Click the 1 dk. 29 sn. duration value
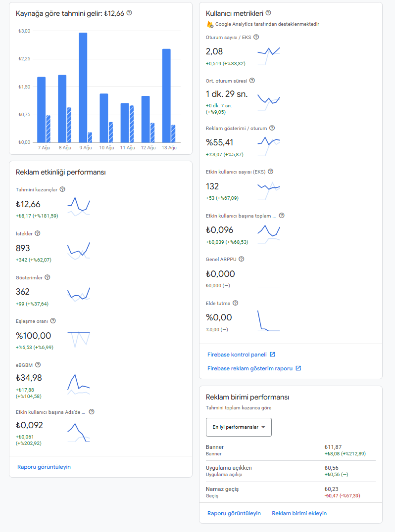The height and width of the screenshot is (532, 395). tap(227, 94)
